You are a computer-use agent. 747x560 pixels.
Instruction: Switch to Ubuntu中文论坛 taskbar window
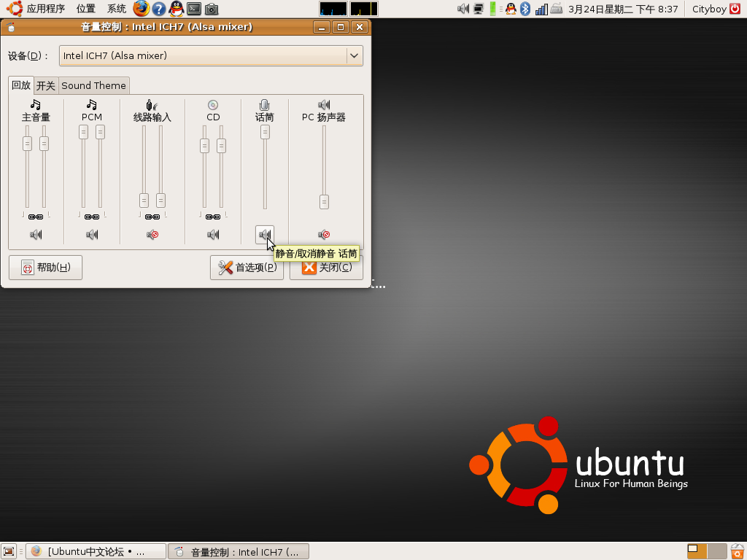point(96,551)
